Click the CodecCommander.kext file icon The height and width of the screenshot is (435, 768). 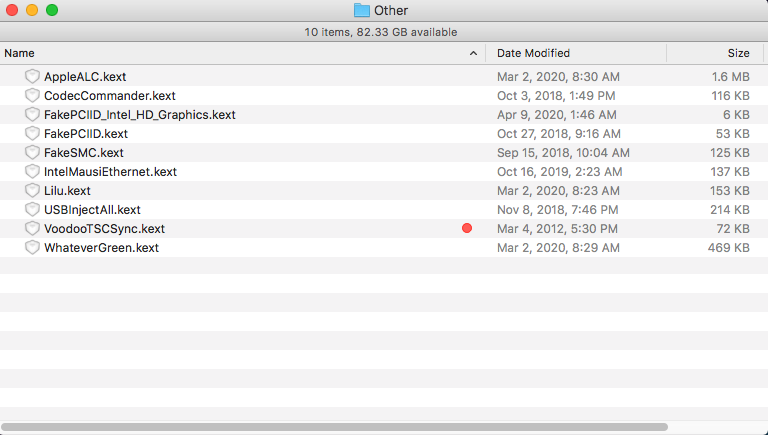32,96
